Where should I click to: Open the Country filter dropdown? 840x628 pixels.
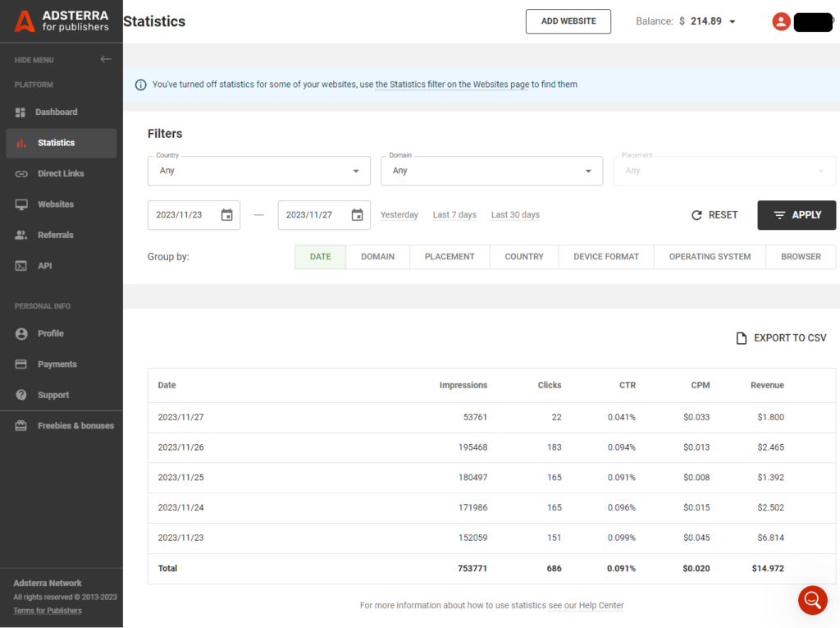(258, 171)
